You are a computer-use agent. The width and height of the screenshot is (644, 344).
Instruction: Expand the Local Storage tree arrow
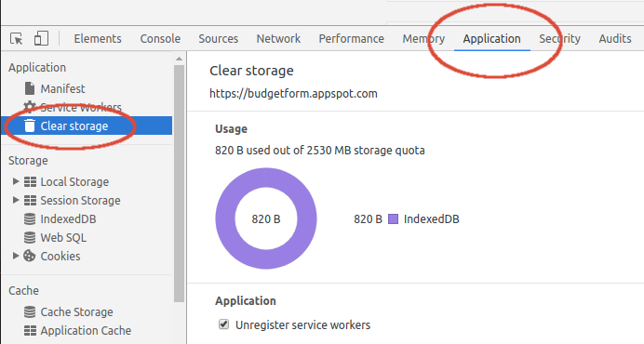click(16, 181)
